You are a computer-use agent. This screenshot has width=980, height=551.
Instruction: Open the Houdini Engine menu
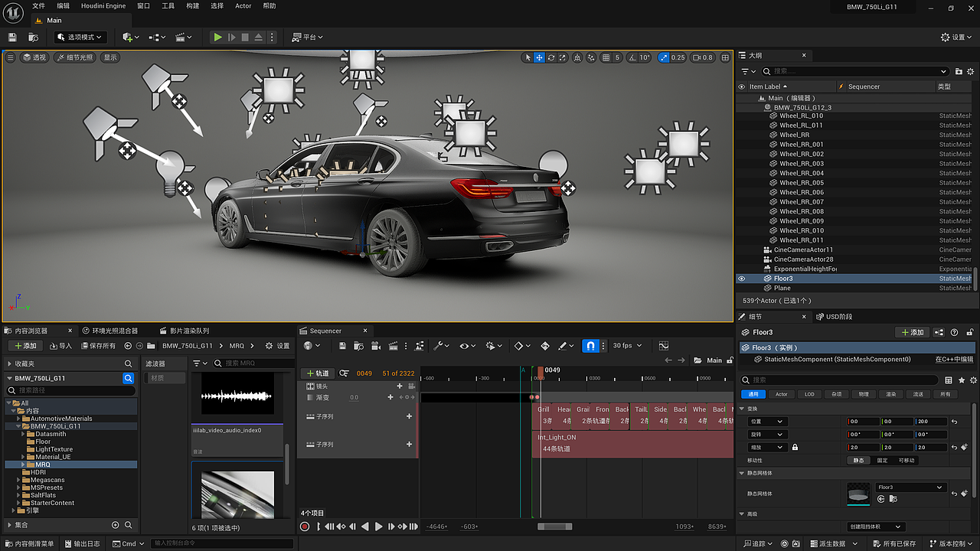tap(103, 6)
